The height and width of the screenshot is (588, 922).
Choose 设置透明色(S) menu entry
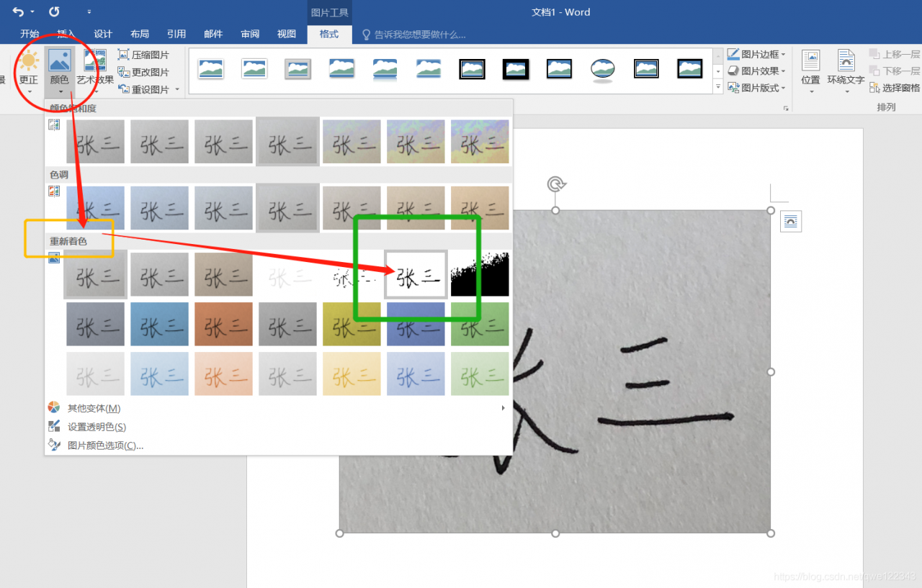(x=97, y=427)
